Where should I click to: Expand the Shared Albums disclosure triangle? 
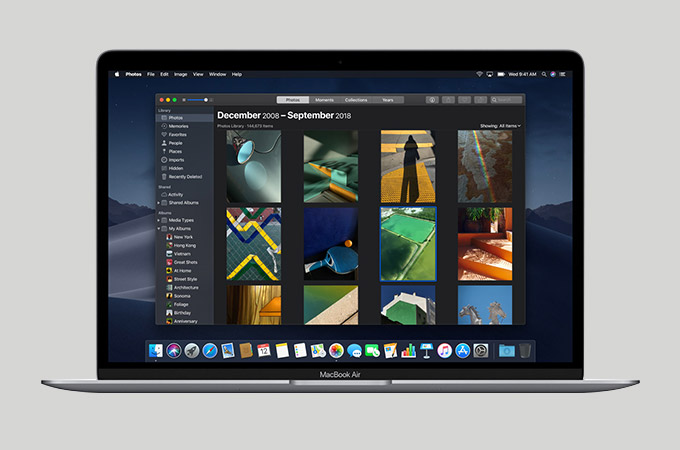click(x=158, y=203)
